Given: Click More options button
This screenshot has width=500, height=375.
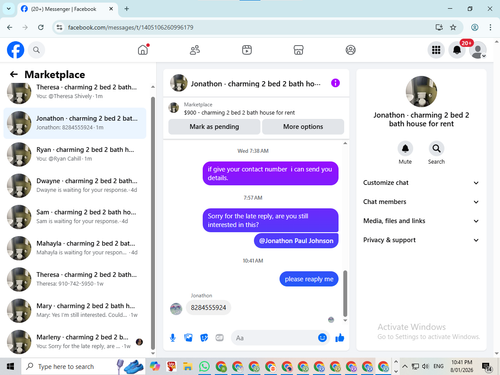Looking at the screenshot, I should 303,127.
